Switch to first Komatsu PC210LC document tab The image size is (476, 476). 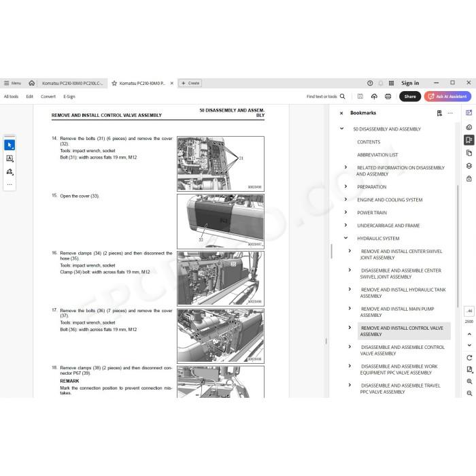(x=72, y=83)
